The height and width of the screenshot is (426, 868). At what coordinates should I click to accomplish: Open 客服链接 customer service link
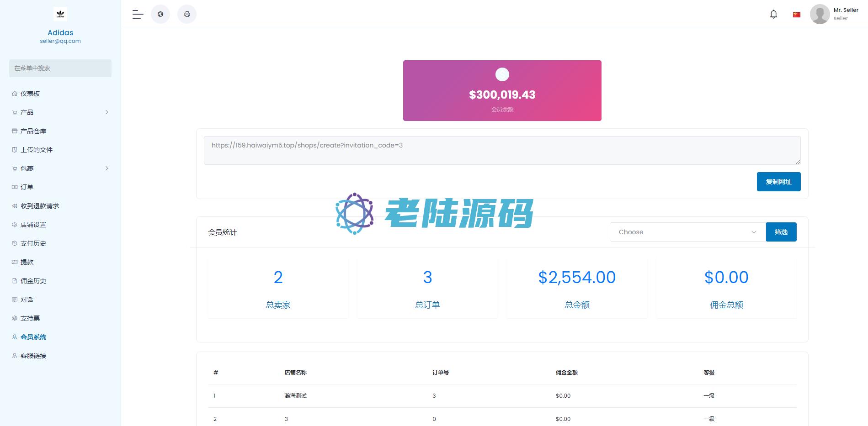pyautogui.click(x=33, y=356)
